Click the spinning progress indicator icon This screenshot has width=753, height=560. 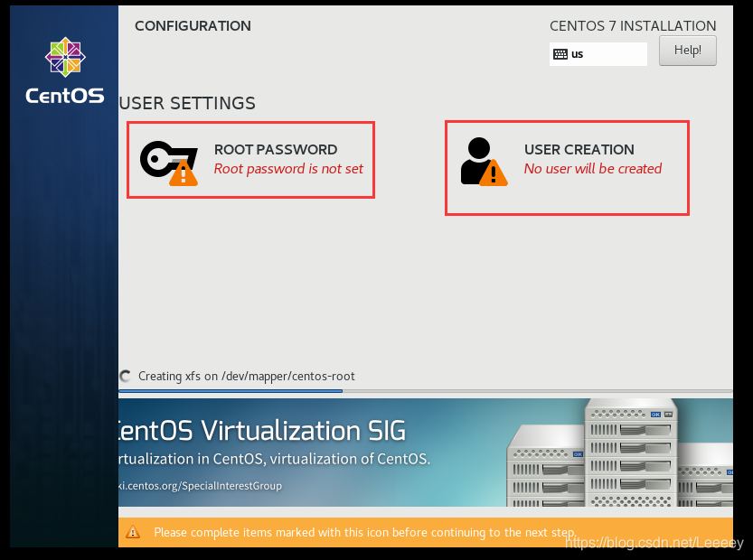(x=126, y=377)
